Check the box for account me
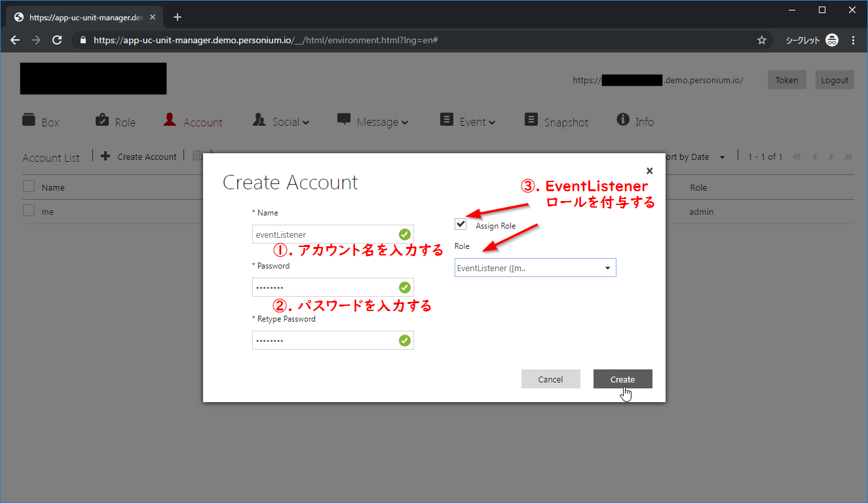868x503 pixels. click(28, 210)
